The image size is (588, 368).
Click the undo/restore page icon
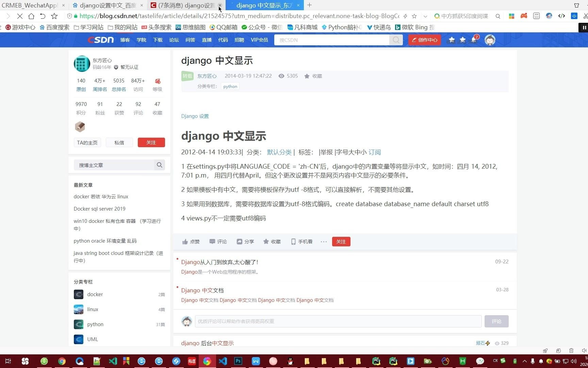(x=43, y=16)
